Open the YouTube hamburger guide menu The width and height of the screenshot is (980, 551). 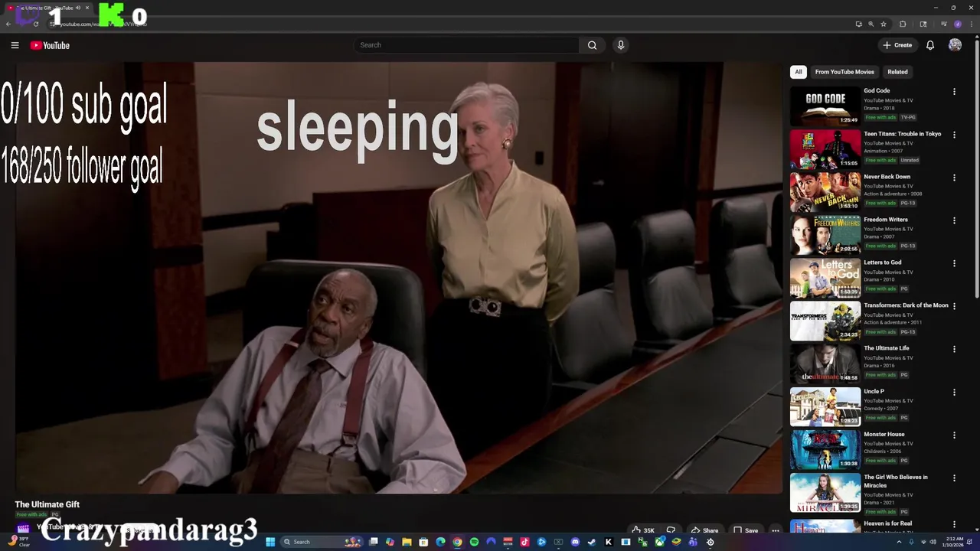pyautogui.click(x=15, y=45)
